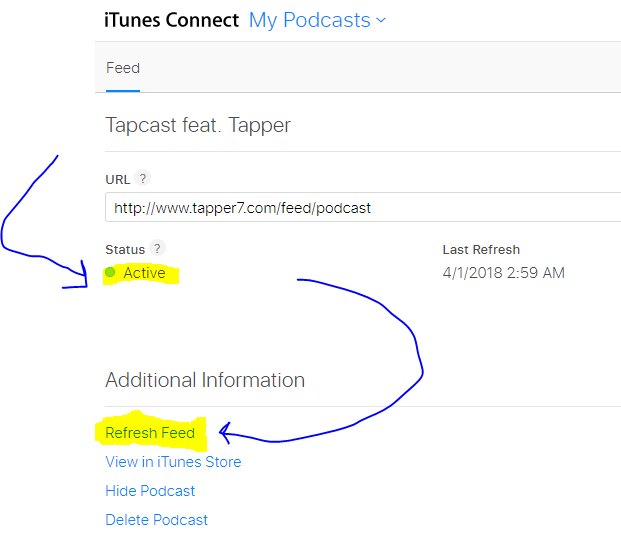Switch to the Feed tab
The width and height of the screenshot is (621, 543).
coord(123,68)
